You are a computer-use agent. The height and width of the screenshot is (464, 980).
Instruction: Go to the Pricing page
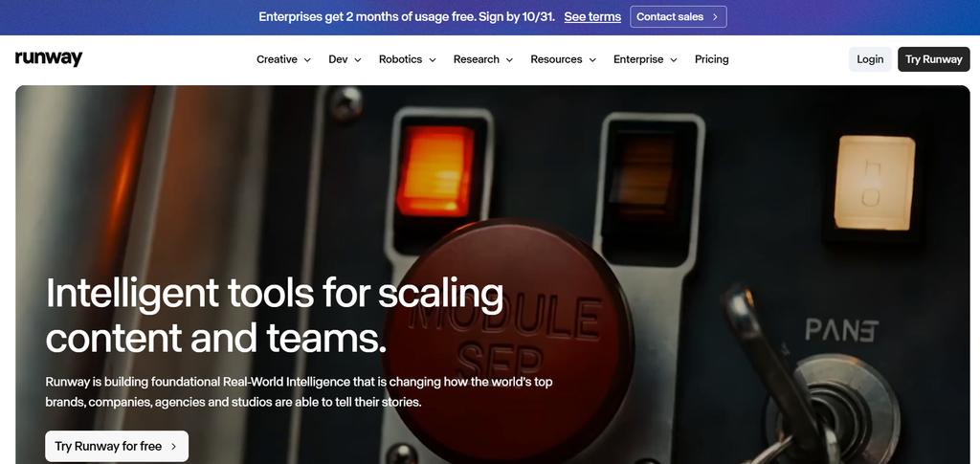tap(712, 59)
